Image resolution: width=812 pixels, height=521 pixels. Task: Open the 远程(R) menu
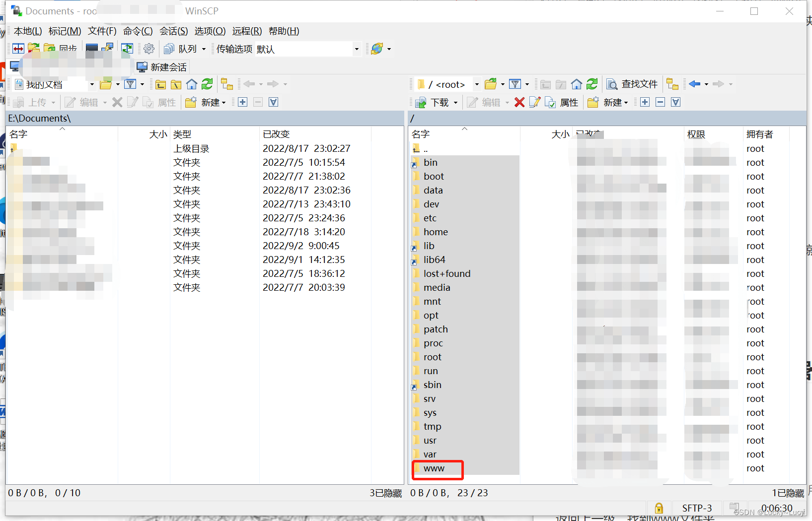tap(247, 31)
